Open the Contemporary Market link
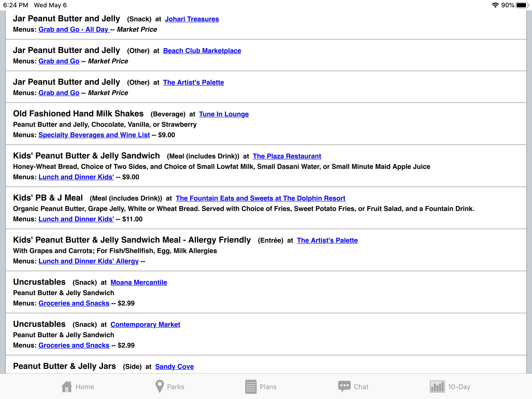 point(145,324)
